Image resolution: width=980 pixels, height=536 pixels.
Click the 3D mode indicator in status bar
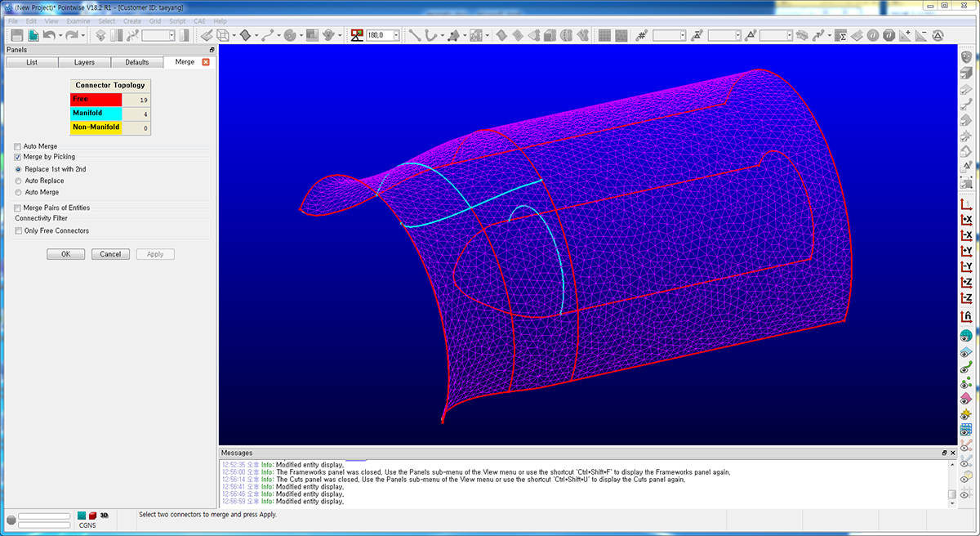coord(105,516)
